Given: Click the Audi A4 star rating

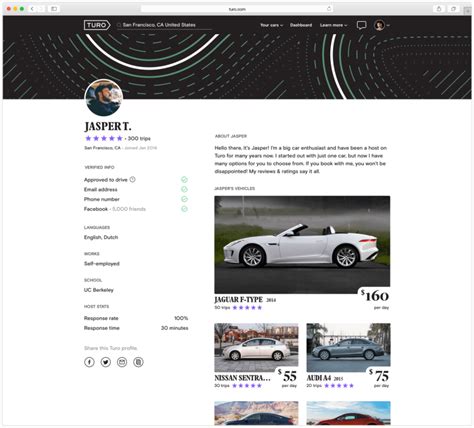Looking at the screenshot, I should click(339, 386).
